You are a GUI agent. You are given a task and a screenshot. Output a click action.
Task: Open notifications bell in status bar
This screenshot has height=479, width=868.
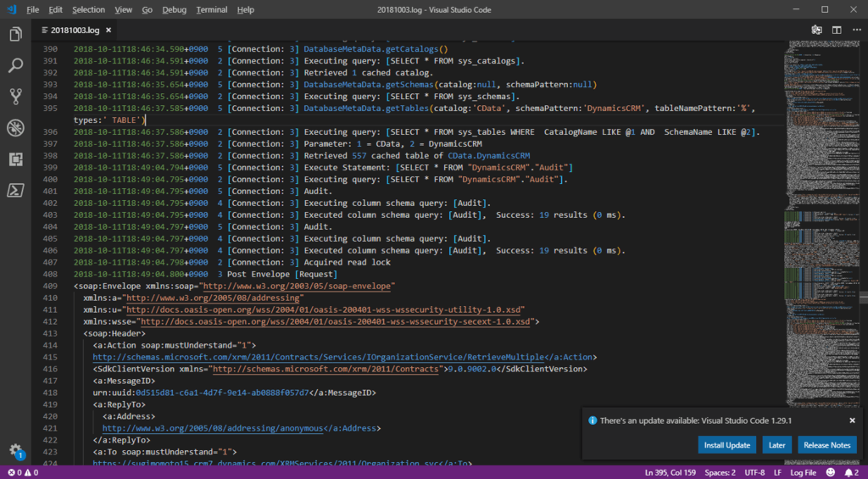point(850,472)
